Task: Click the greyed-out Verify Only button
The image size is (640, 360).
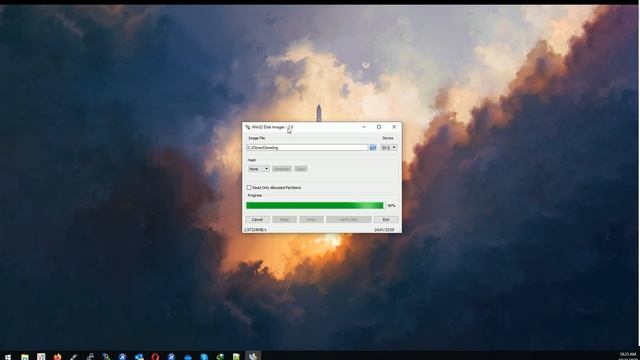Action: click(x=349, y=220)
